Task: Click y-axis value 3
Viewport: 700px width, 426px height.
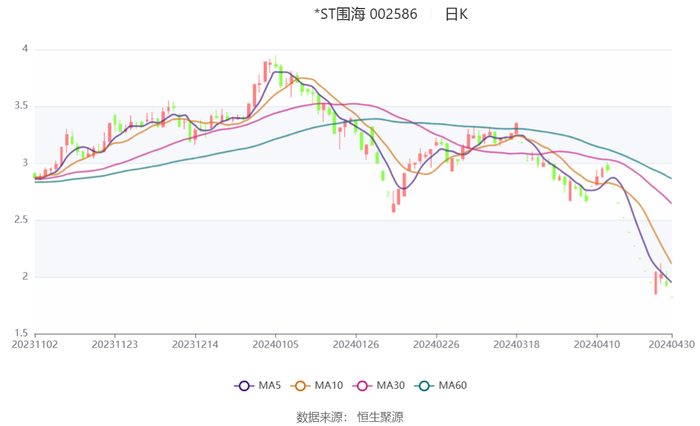Action: click(25, 163)
